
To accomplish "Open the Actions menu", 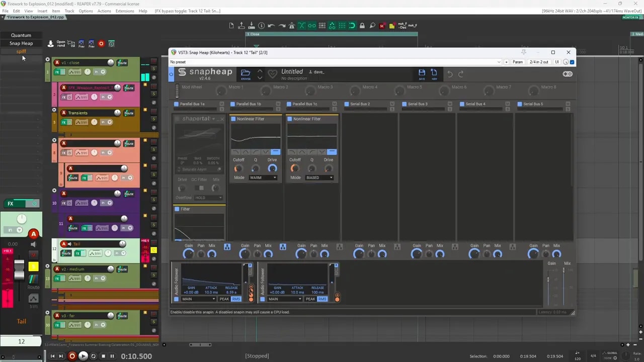I will point(104,11).
